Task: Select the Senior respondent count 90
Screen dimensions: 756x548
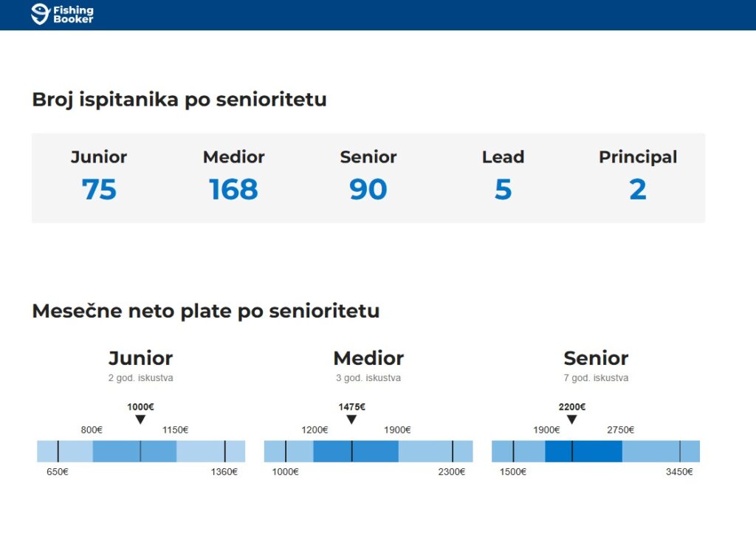Action: tap(368, 190)
